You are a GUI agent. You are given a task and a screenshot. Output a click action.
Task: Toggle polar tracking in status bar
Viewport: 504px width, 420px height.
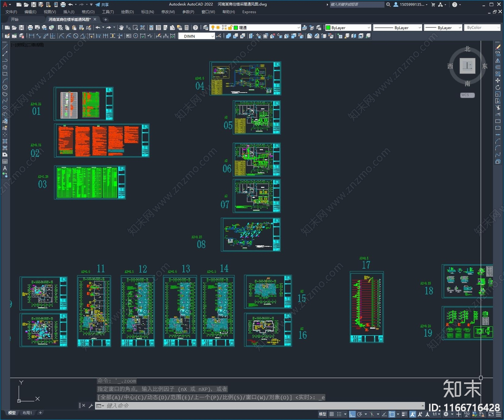359,414
